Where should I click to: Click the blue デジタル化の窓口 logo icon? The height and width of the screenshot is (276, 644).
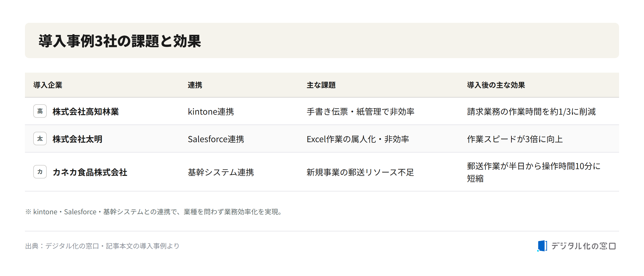click(x=542, y=246)
